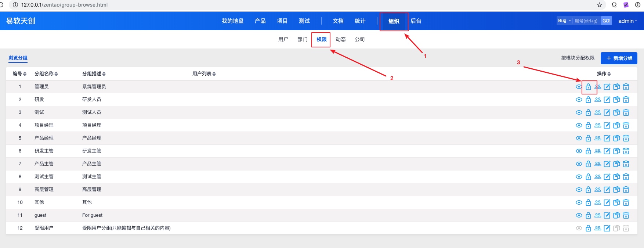The height and width of the screenshot is (248, 644).
Task: View the 产品主管 group via eye icon
Action: pos(579,164)
